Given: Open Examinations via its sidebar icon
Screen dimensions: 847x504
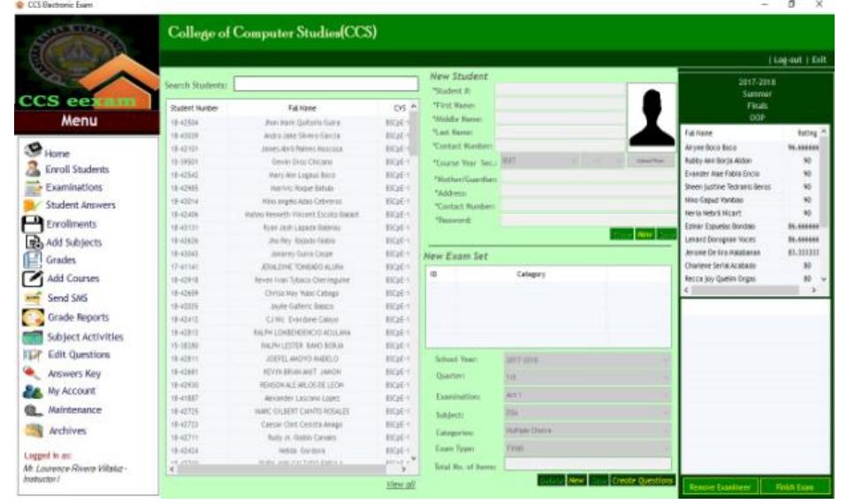Looking at the screenshot, I should click(x=34, y=187).
